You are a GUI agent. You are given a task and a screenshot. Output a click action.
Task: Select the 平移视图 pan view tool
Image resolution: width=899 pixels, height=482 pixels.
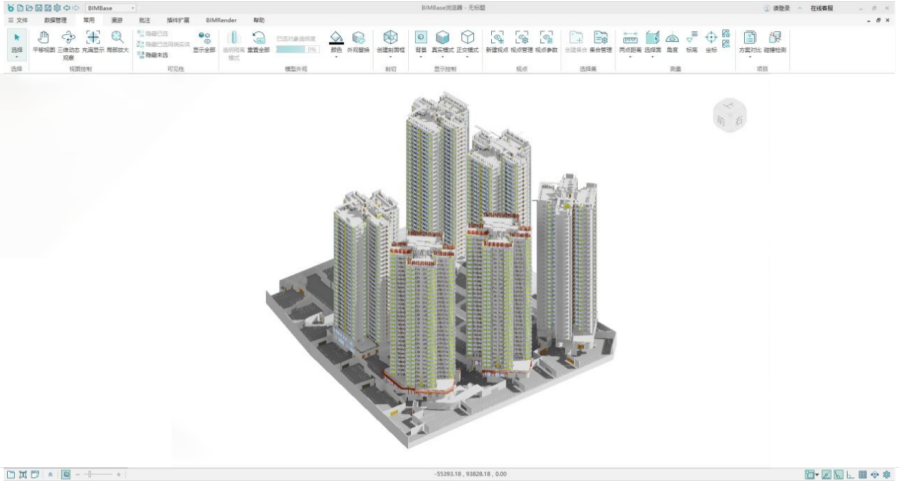pos(44,40)
